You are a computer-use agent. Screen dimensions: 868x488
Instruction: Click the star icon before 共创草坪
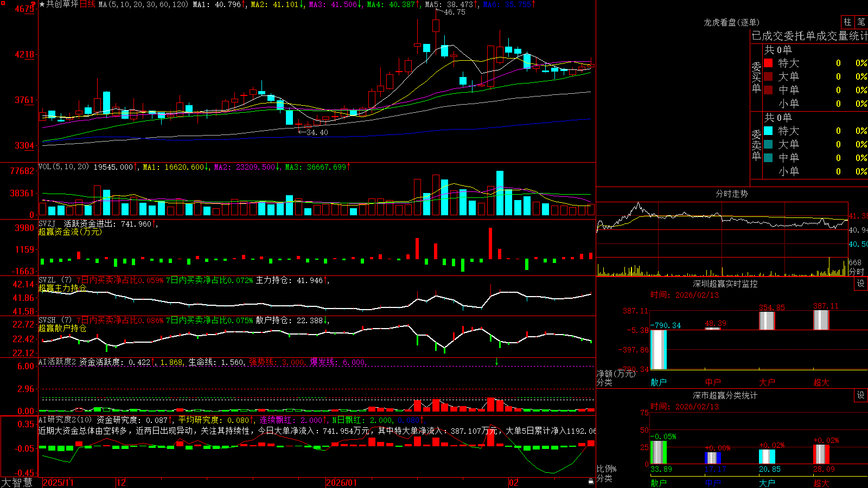click(x=42, y=4)
